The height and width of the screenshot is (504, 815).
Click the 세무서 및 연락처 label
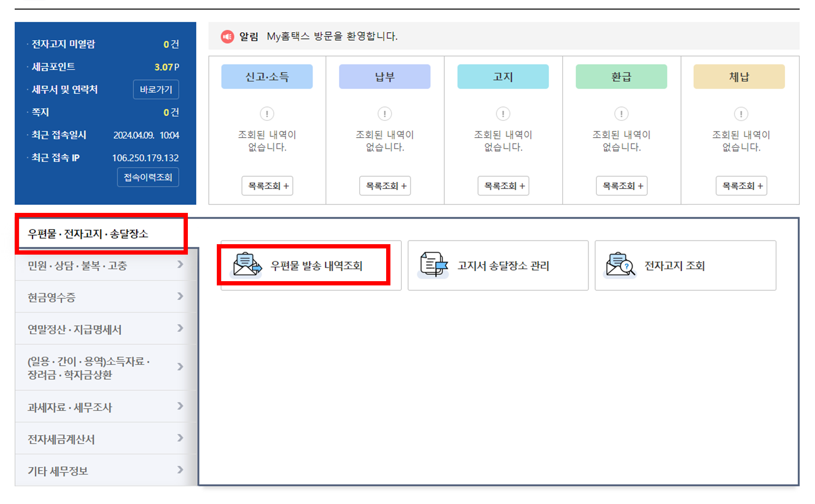(x=65, y=90)
